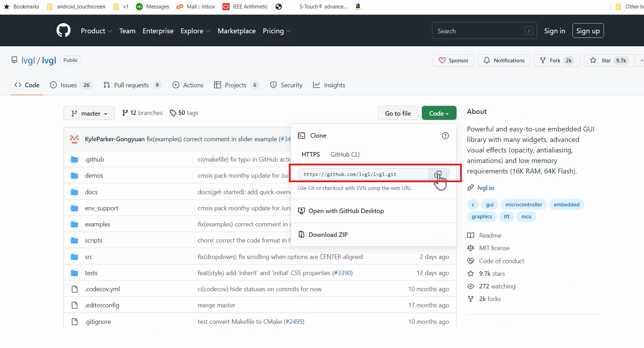Click the Sign in link
This screenshot has width=644, height=348.
555,31
